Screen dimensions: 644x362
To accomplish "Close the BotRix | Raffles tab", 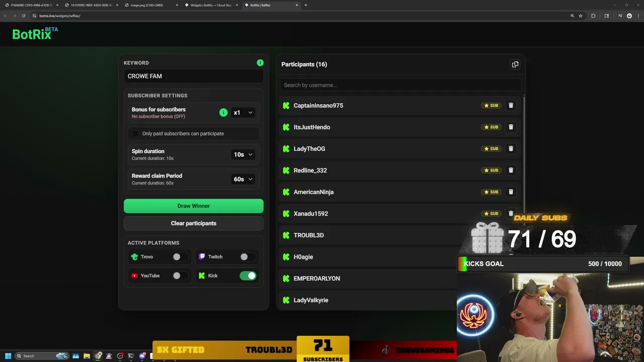I will [x=297, y=5].
